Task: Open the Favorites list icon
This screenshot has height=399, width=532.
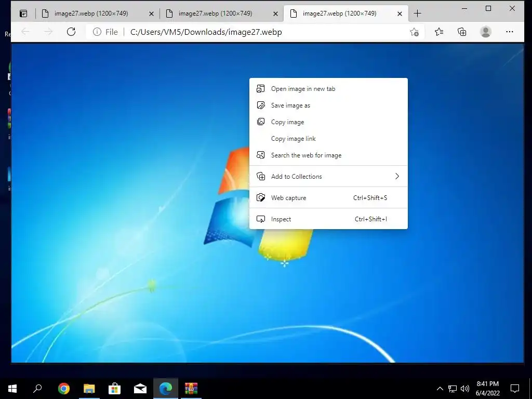Action: click(x=438, y=32)
